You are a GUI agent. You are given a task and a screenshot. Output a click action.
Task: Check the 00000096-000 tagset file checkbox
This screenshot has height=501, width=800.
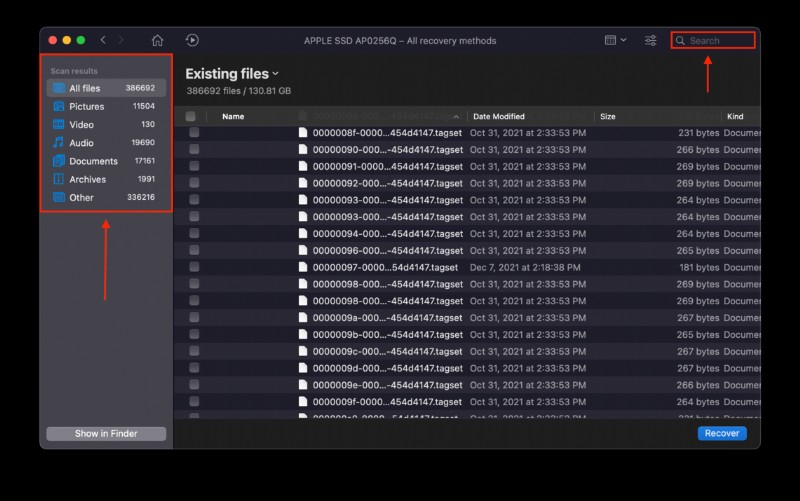point(194,250)
